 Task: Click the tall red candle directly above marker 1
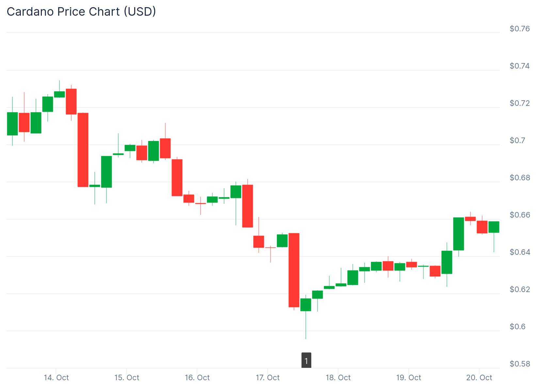pos(294,270)
